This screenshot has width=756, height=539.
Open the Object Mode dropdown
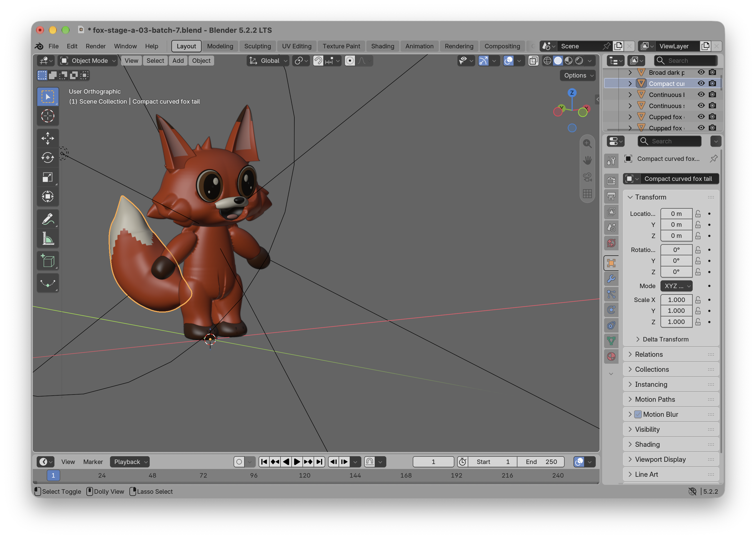pos(87,61)
